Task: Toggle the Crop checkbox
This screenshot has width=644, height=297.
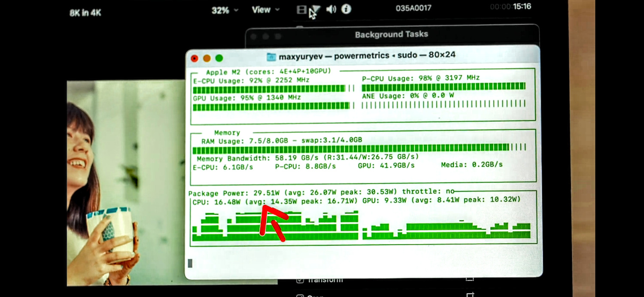Action: coord(300,296)
